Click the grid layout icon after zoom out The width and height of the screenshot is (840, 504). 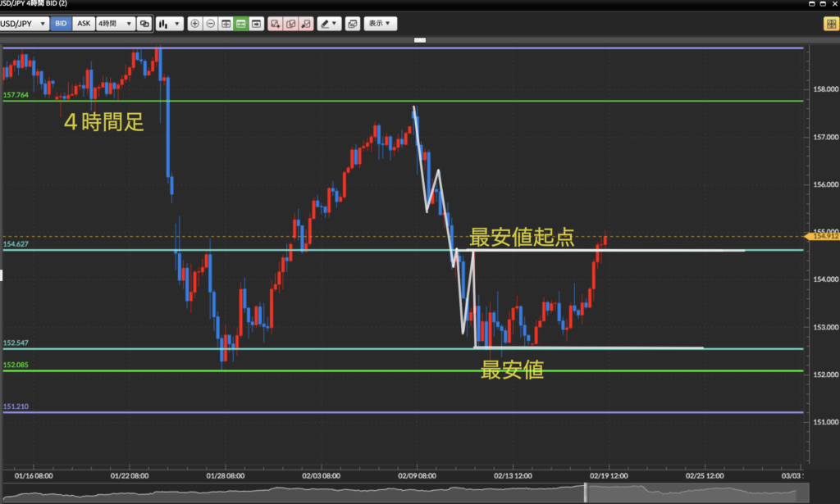point(226,24)
